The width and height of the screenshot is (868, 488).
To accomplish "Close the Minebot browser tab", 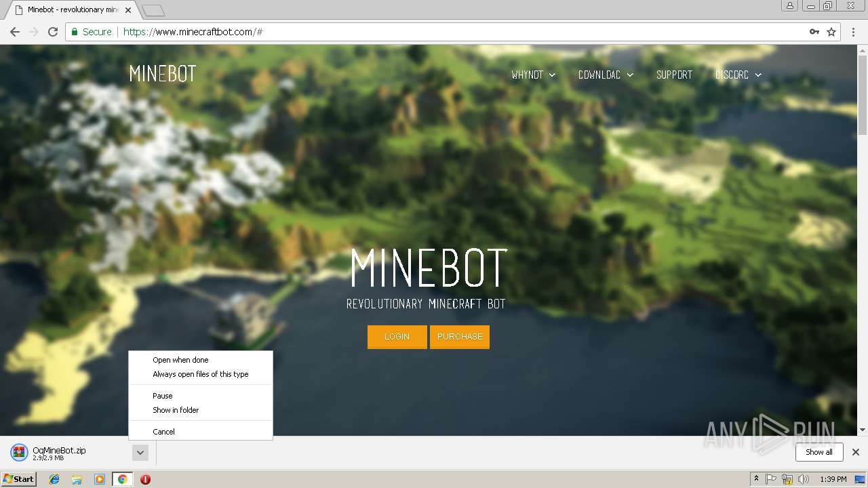I will pos(128,10).
